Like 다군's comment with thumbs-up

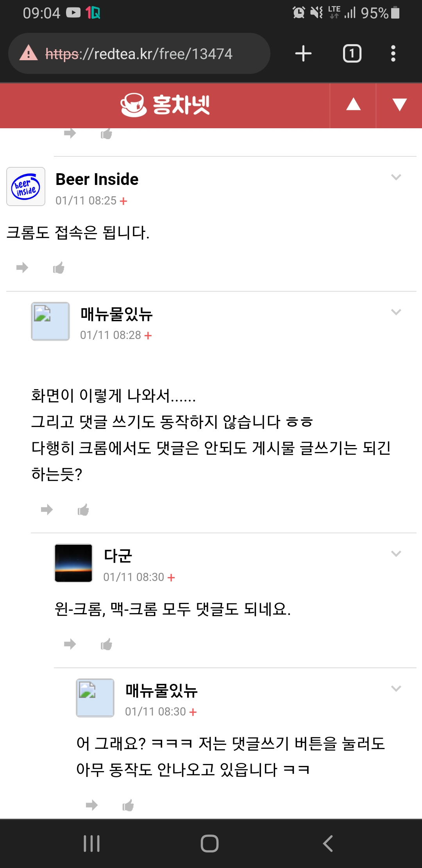point(106,644)
